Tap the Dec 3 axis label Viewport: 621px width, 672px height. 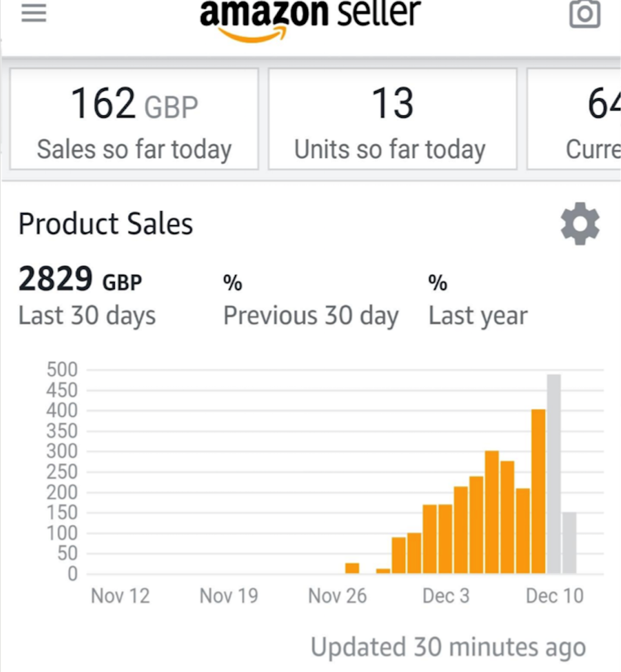point(446,595)
